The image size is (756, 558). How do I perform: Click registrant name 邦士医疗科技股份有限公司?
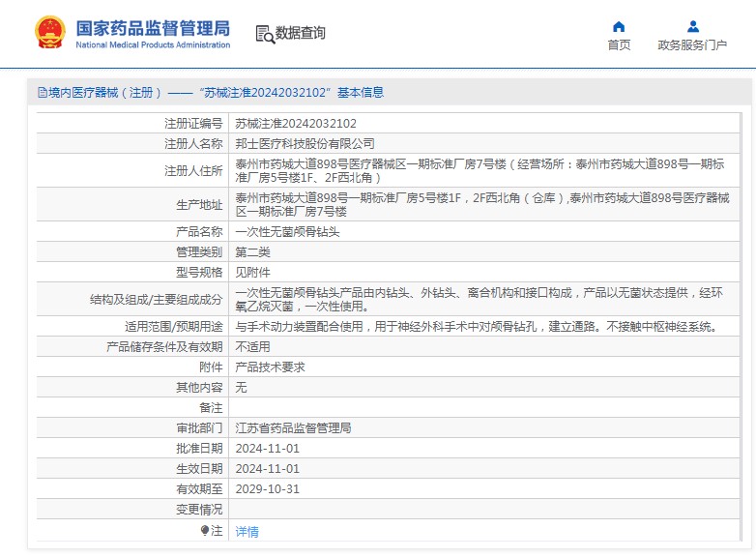(x=305, y=144)
